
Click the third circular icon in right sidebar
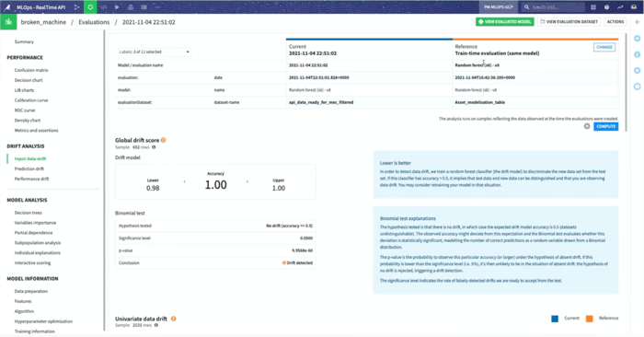pyautogui.click(x=637, y=70)
